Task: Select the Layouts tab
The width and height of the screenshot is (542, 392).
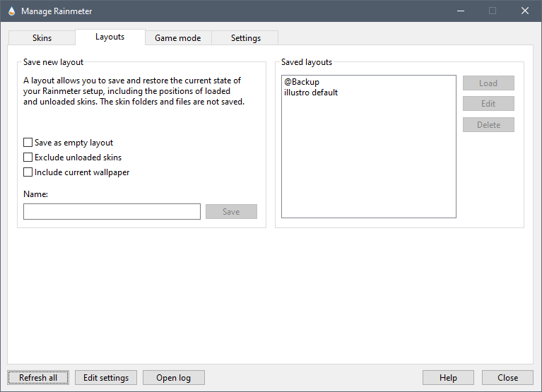Action: [110, 37]
